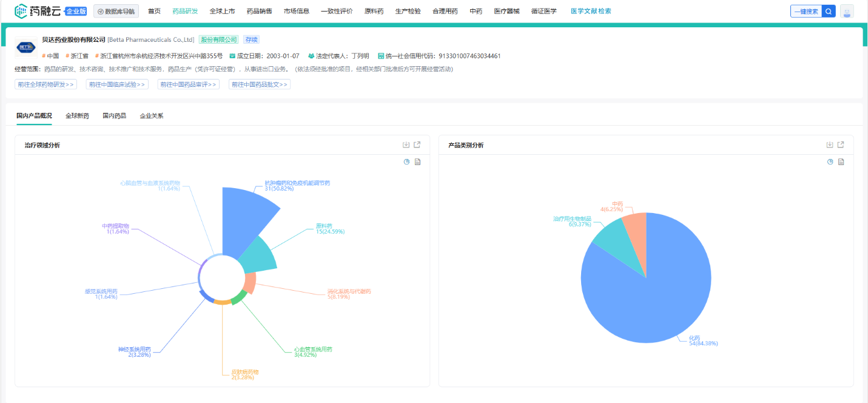Image resolution: width=868 pixels, height=403 pixels.
Task: Download the 治疗领域分析 chart
Action: [x=406, y=145]
